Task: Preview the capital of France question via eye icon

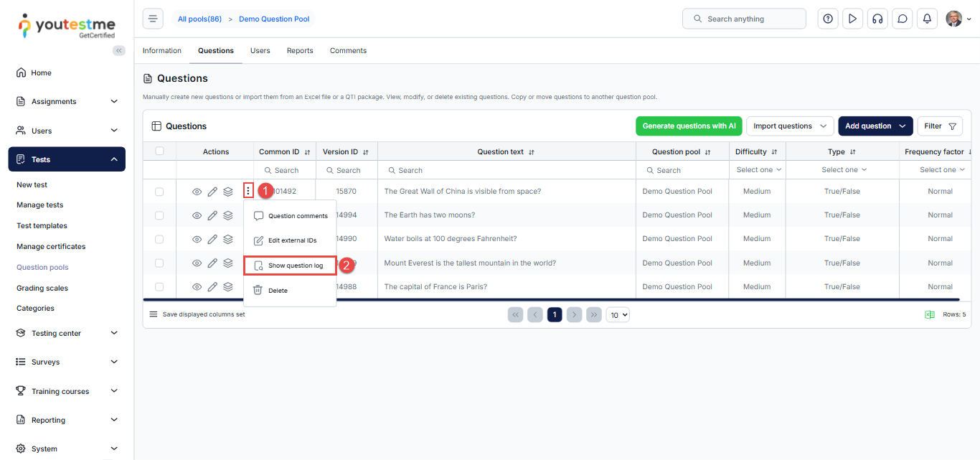Action: pos(197,287)
